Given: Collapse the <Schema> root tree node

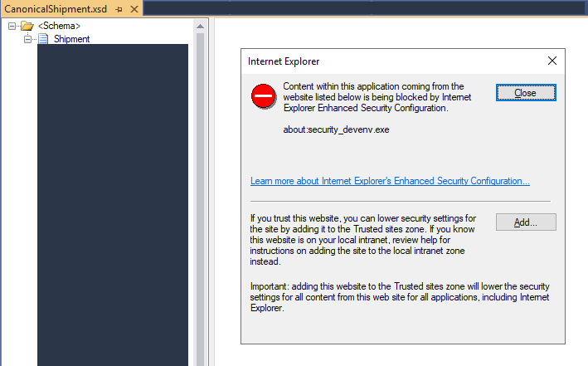Looking at the screenshot, I should point(12,27).
